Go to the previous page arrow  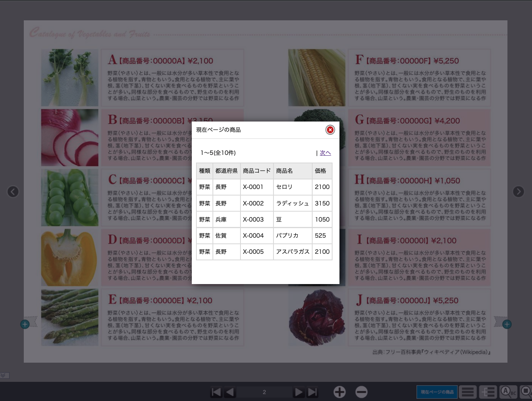click(x=230, y=392)
